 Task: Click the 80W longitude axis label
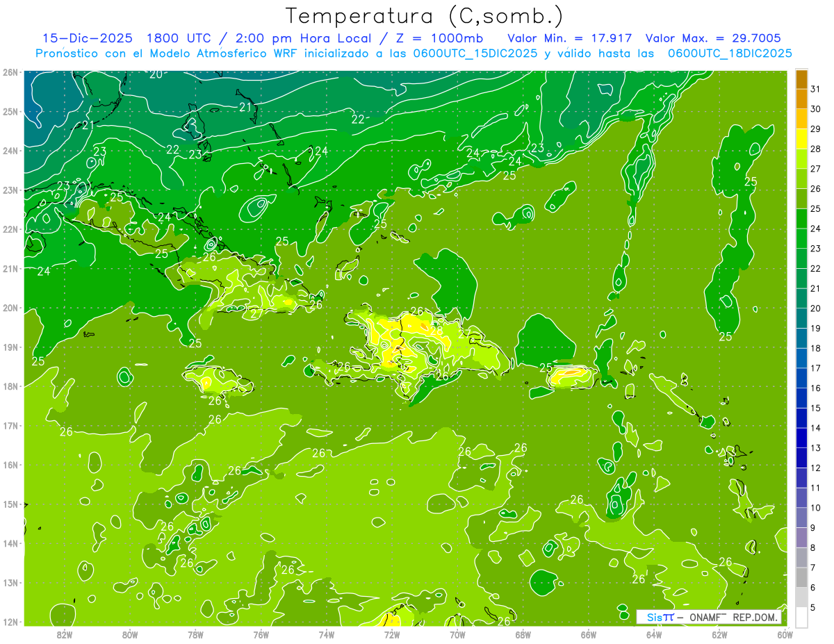pos(129,634)
